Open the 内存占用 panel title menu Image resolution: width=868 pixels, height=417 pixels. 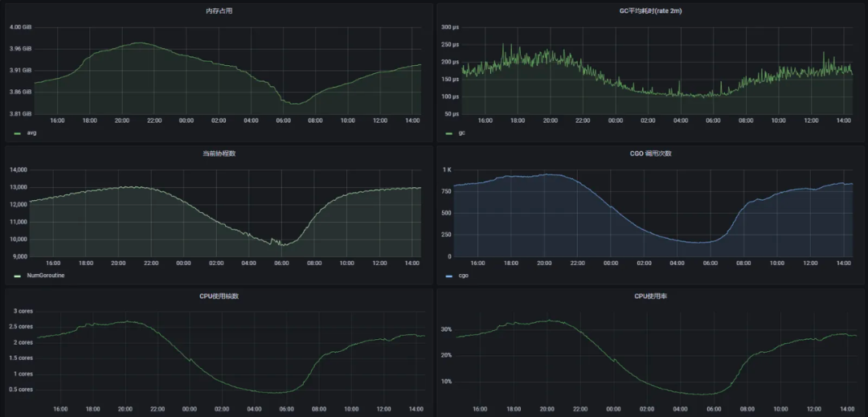click(219, 11)
